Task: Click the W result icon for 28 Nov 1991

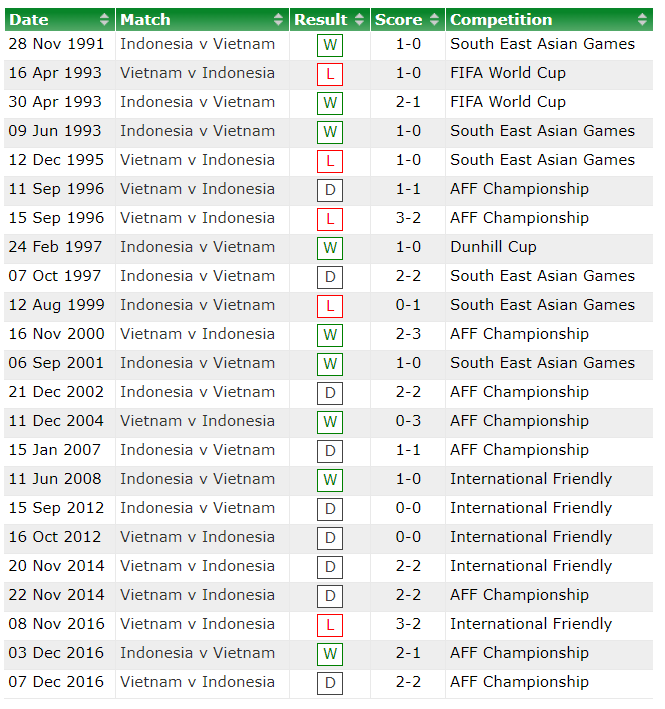Action: click(330, 45)
